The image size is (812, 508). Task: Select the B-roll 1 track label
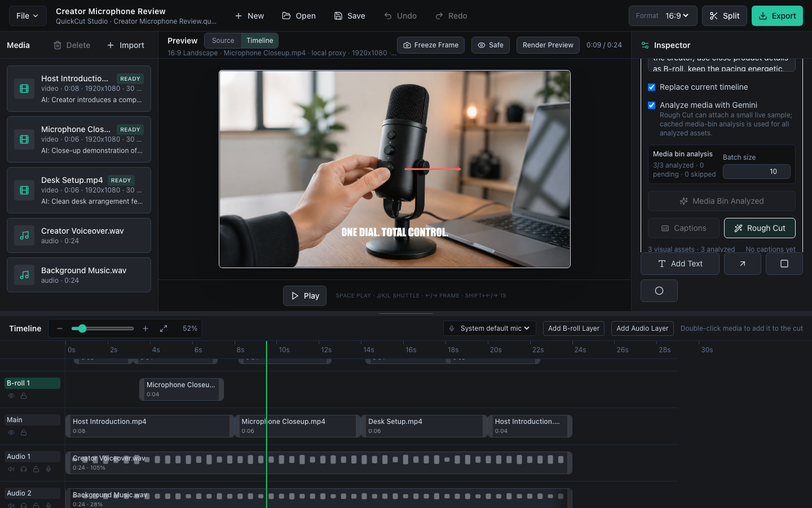pos(33,383)
